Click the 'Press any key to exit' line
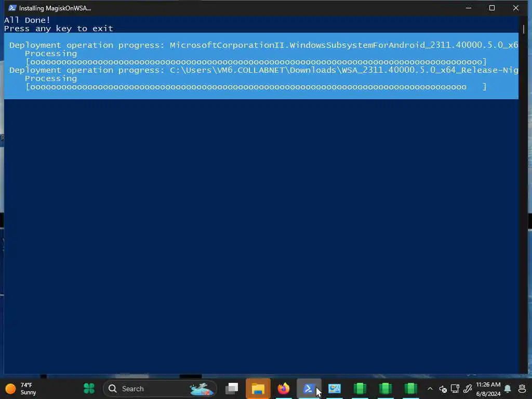532x399 pixels. tap(58, 29)
